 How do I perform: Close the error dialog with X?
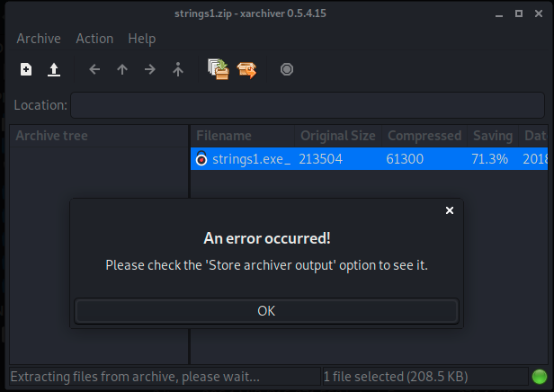click(450, 210)
